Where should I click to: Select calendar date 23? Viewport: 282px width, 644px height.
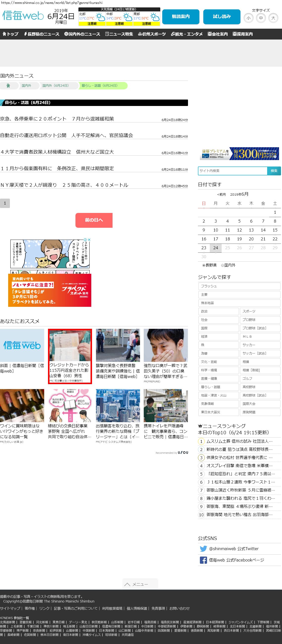pyautogui.click(x=204, y=248)
